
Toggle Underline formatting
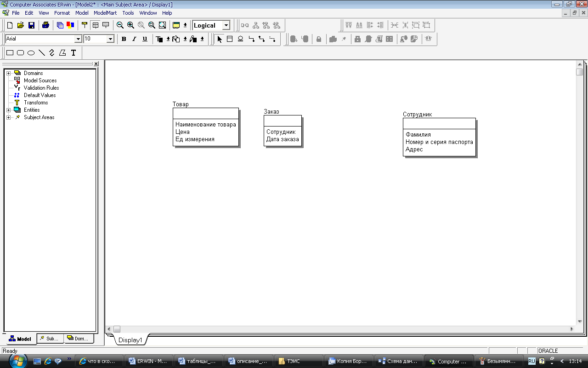[x=145, y=39]
